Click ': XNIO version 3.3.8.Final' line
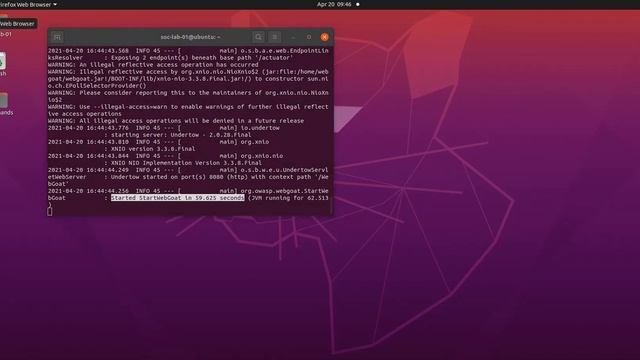This screenshot has width=640, height=360. pos(150,149)
